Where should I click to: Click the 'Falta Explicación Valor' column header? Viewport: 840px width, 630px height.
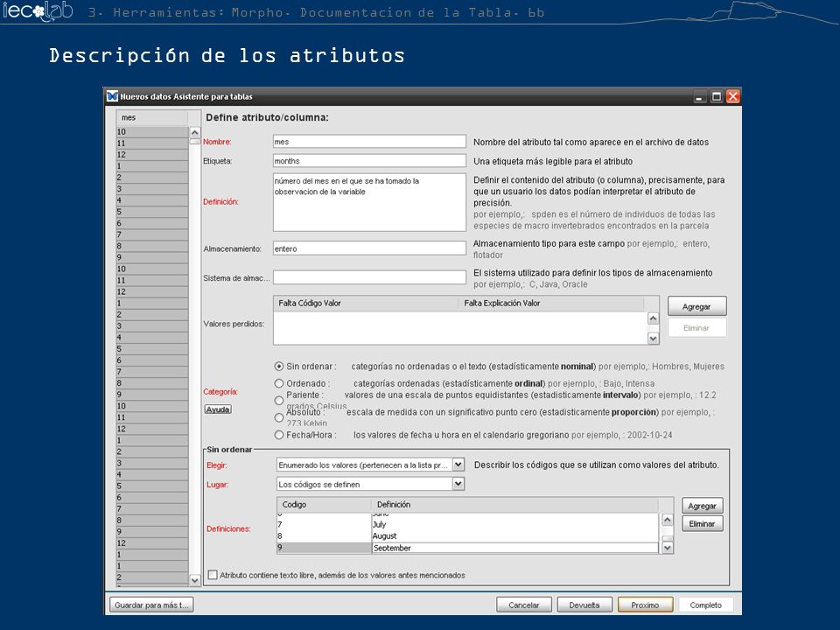(x=552, y=304)
